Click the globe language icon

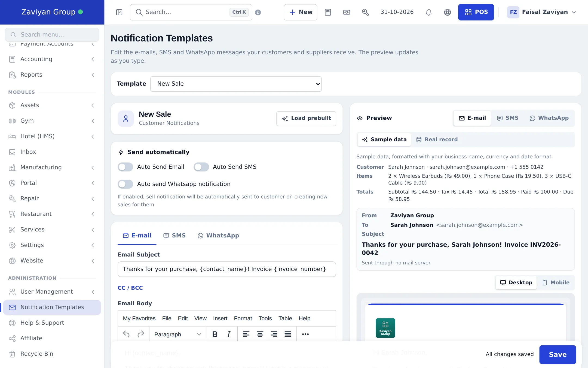point(448,12)
